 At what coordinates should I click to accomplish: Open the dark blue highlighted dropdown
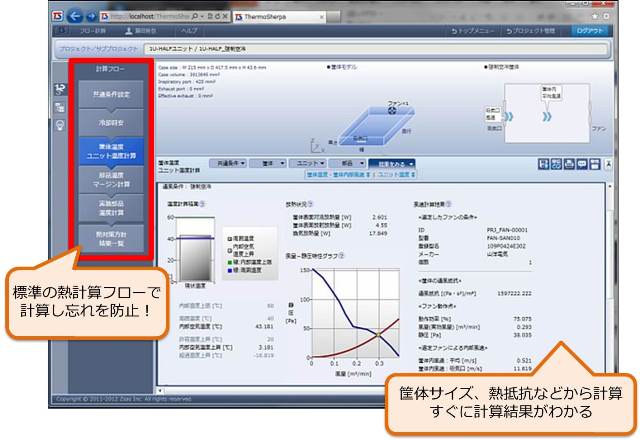(x=391, y=164)
